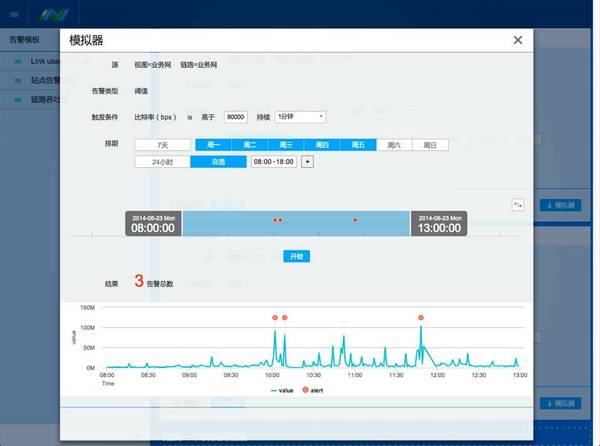Close the 模拟器 dialog

pyautogui.click(x=518, y=40)
